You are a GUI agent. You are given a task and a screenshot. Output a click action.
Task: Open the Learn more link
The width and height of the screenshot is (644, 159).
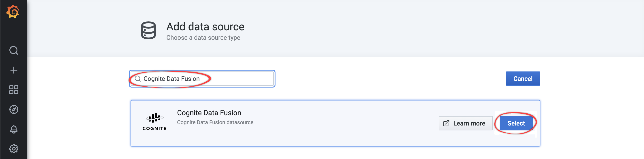click(466, 123)
